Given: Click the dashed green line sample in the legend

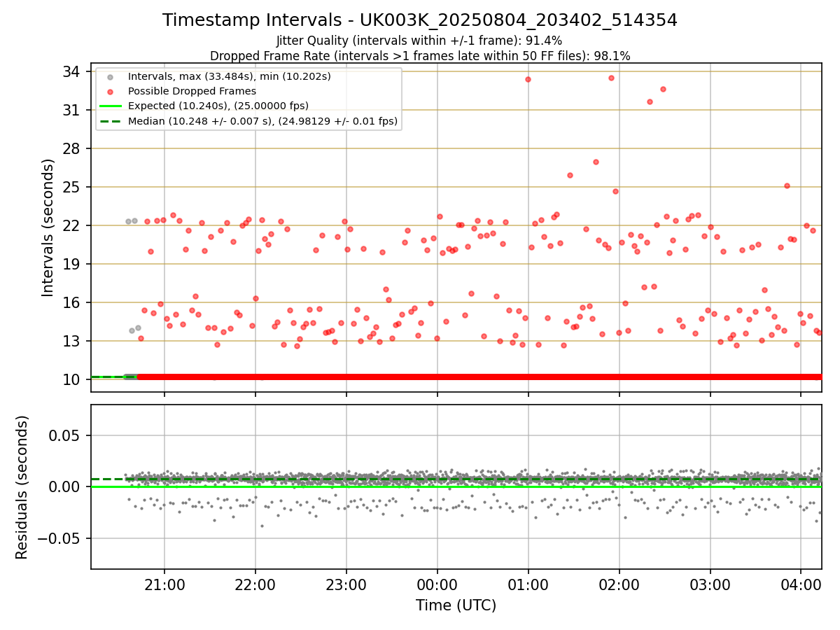Looking at the screenshot, I should coord(109,122).
